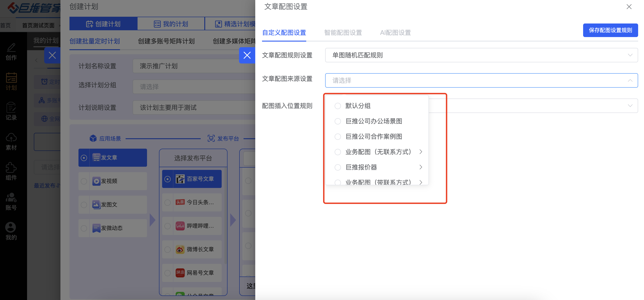This screenshot has width=644, height=300.
Task: Open the 我的 sidebar panel
Action: pos(11,232)
